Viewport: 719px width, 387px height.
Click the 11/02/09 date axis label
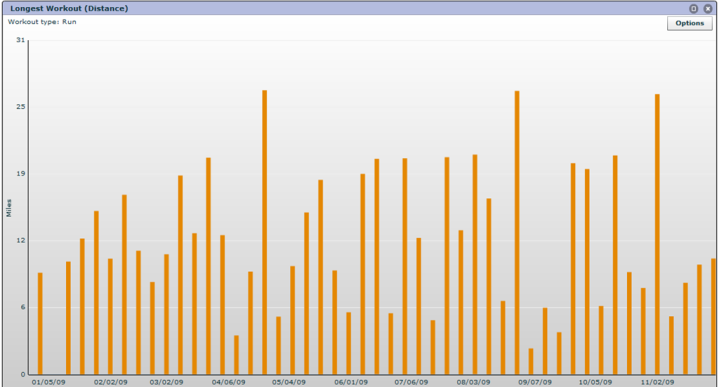[x=657, y=382]
